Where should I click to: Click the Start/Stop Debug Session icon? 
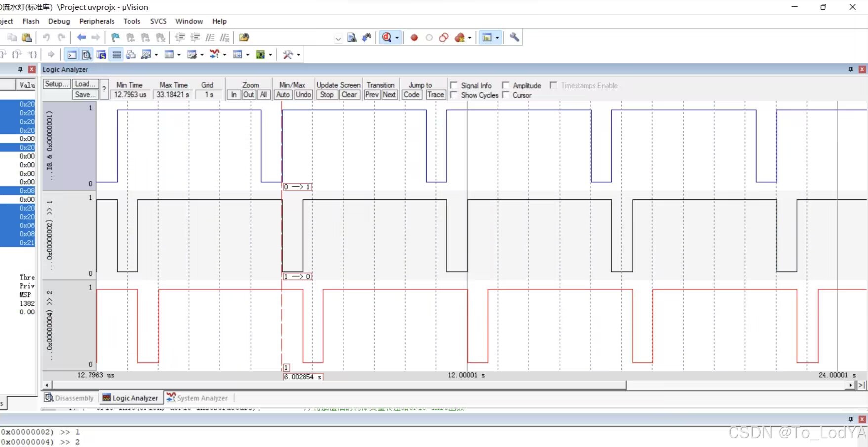click(387, 37)
